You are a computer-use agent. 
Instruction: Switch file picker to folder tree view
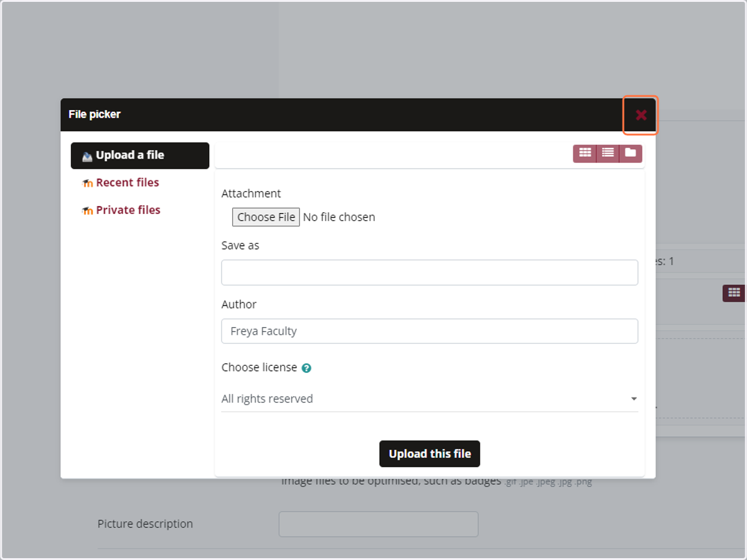pyautogui.click(x=631, y=153)
